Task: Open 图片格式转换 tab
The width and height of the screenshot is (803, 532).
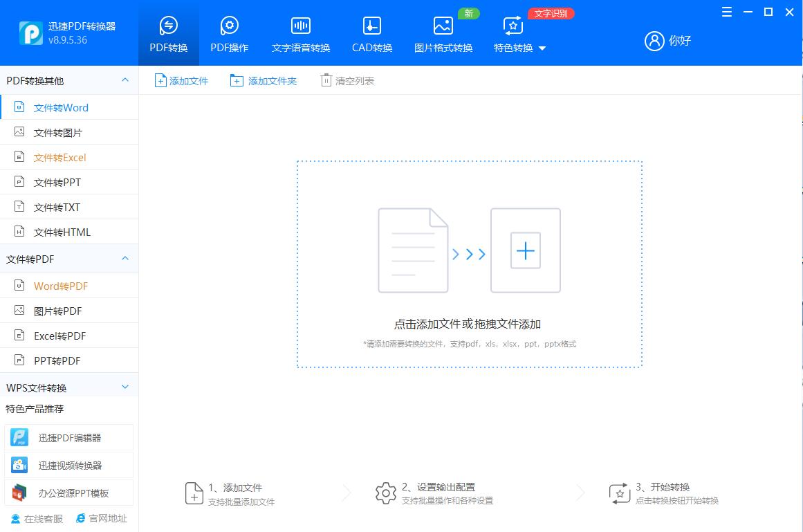Action: [x=443, y=34]
